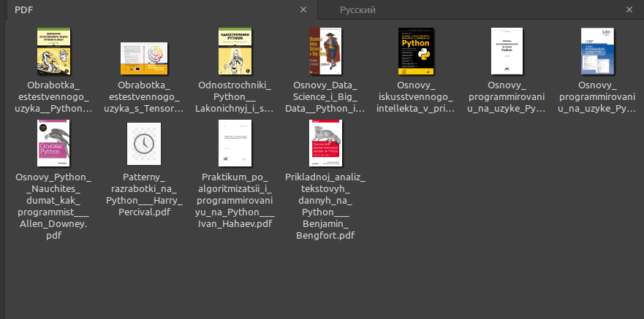
Task: Close the Русский tab
Action: point(629,9)
